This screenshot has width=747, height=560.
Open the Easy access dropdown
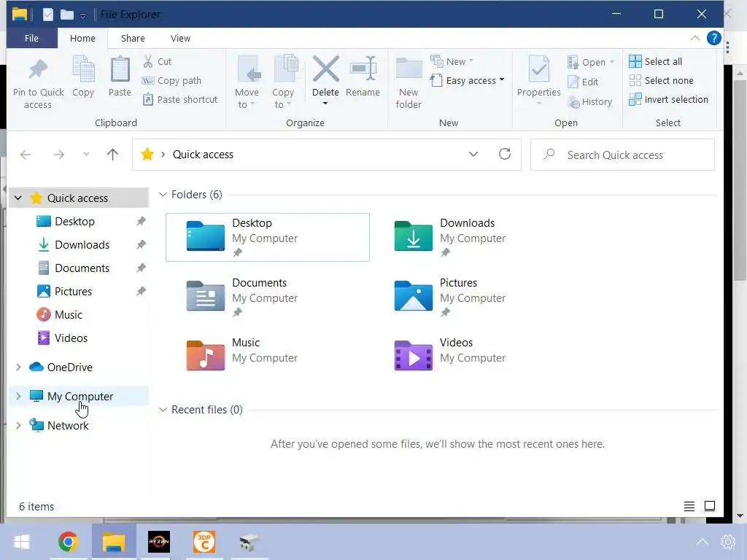click(x=468, y=80)
